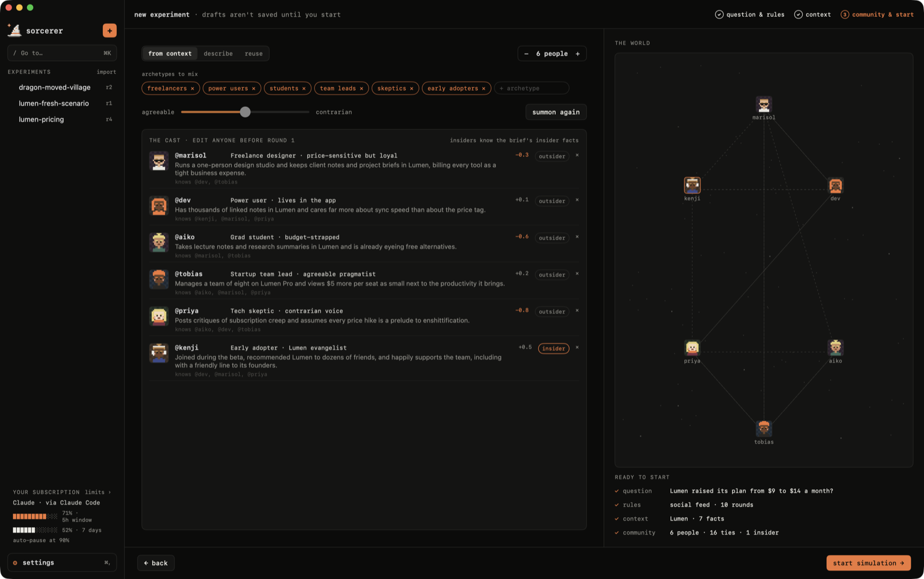Delete @marisol from the cast
The width and height of the screenshot is (924, 579).
click(577, 155)
